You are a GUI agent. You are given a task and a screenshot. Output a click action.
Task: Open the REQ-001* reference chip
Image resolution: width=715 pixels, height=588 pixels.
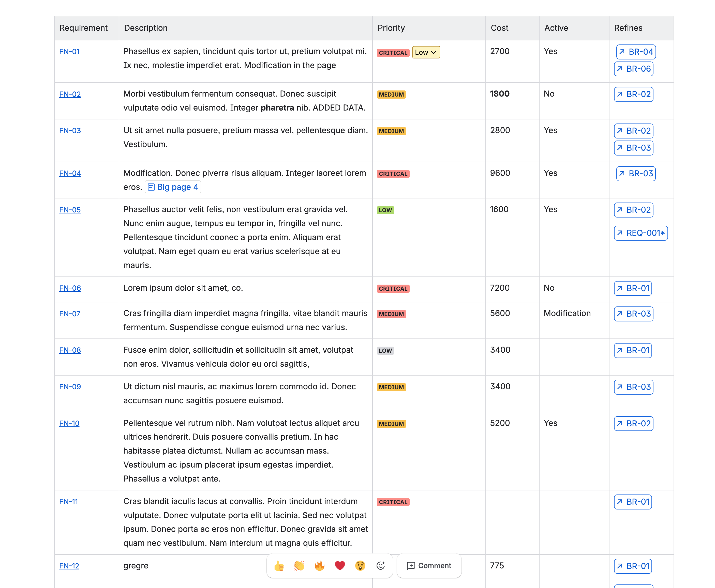(640, 233)
